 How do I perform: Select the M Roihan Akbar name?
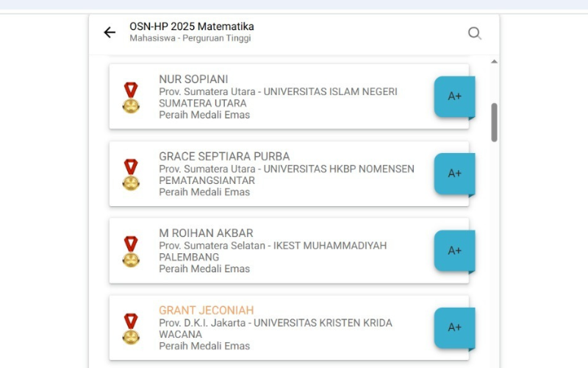[205, 233]
